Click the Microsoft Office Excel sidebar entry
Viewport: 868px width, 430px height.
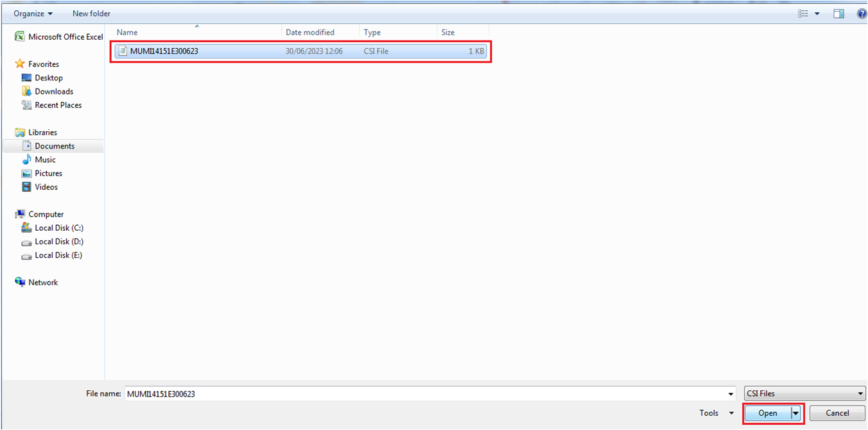click(x=64, y=37)
